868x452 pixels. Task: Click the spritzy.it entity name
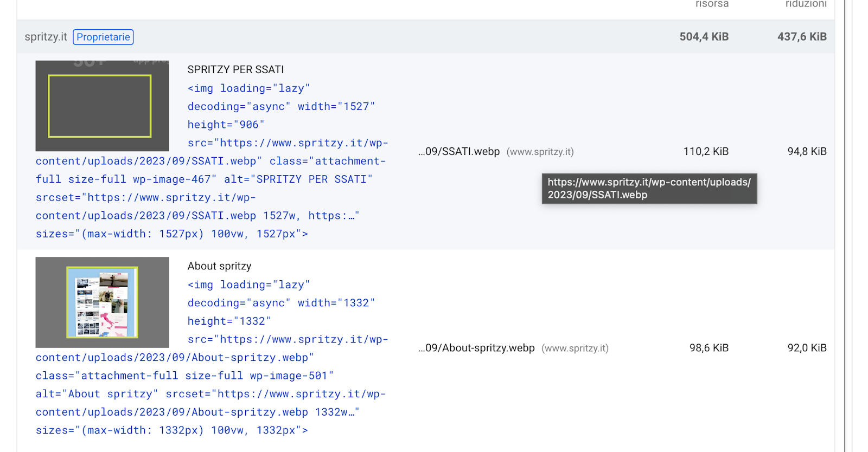pos(46,37)
